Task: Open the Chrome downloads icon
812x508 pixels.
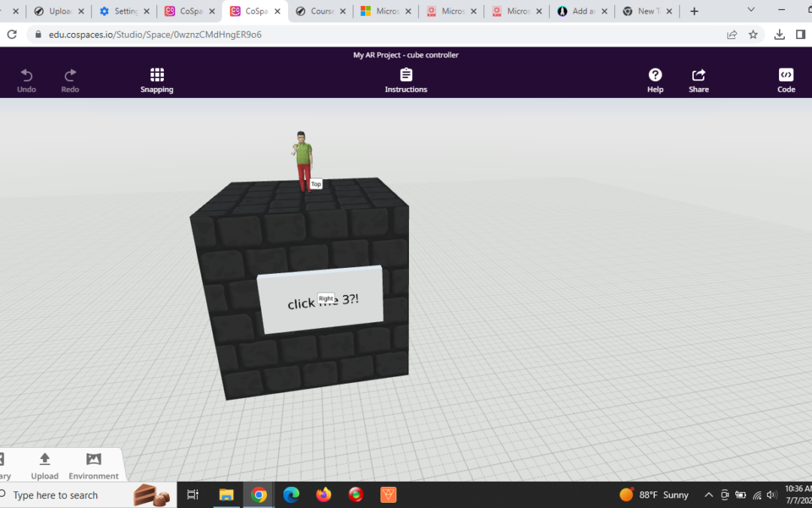Action: 779,35
